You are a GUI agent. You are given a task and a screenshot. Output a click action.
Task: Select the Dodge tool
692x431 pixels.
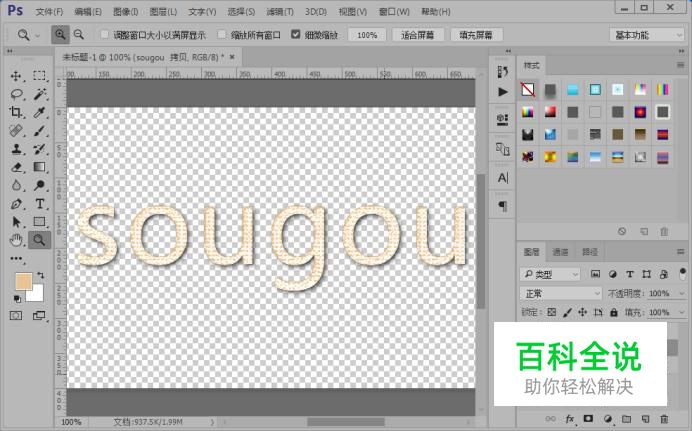(x=39, y=185)
